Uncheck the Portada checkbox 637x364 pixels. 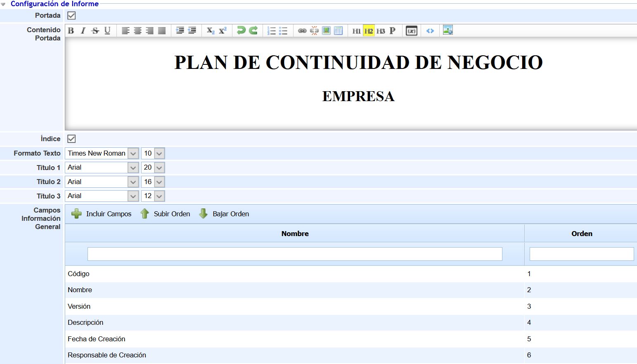[x=71, y=15]
